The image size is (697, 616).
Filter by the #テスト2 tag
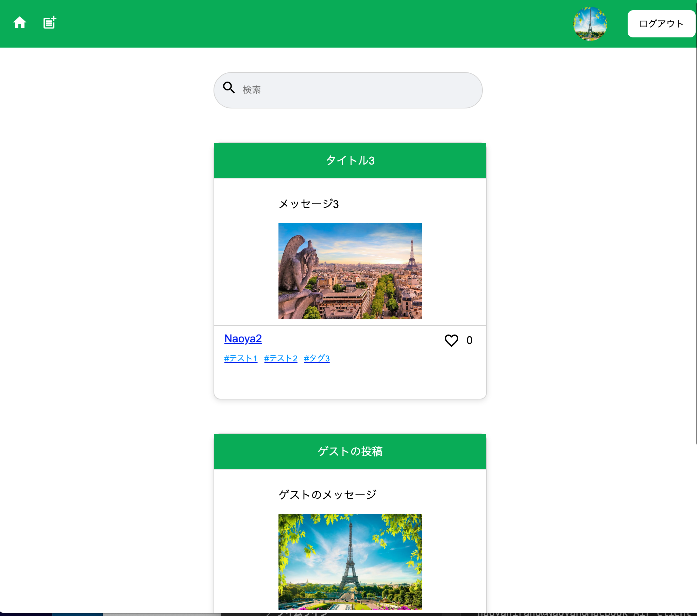[280, 358]
